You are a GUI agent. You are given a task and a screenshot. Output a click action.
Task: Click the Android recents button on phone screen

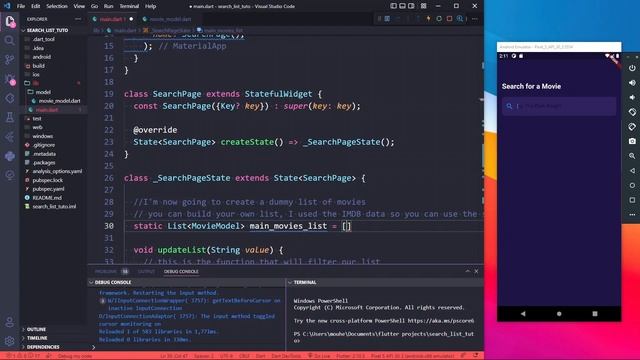click(x=595, y=313)
